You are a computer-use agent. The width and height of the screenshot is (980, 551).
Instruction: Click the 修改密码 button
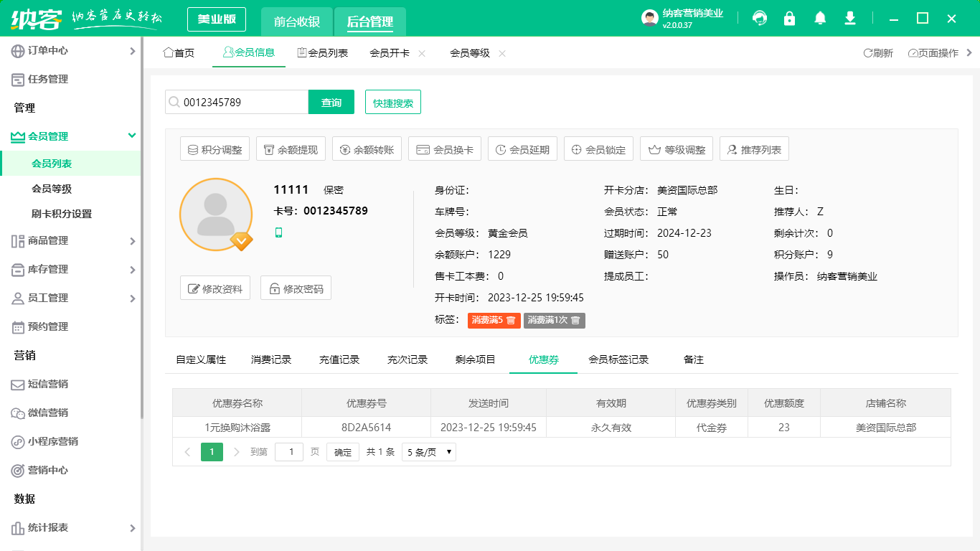click(296, 288)
